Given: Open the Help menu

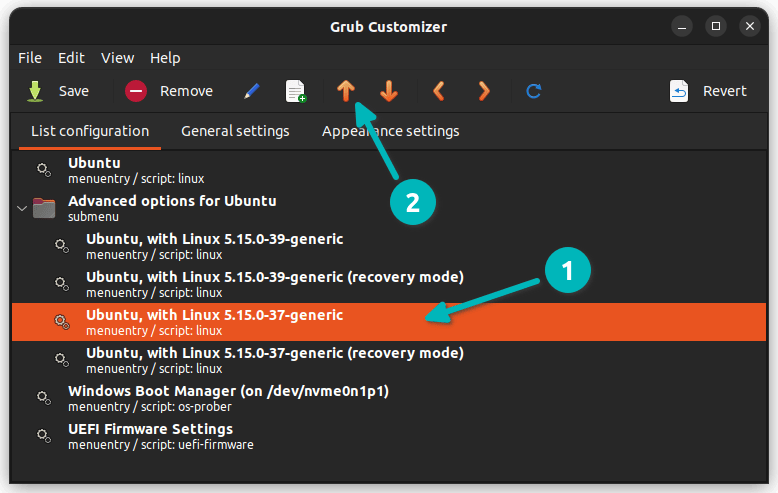Looking at the screenshot, I should (x=165, y=58).
